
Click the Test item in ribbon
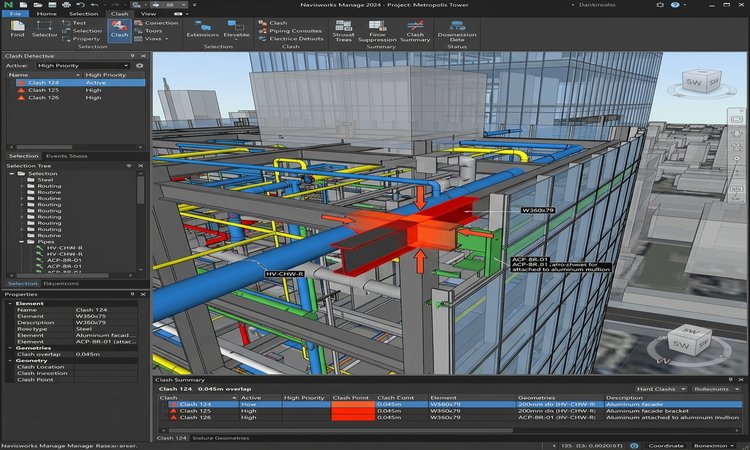click(75, 22)
